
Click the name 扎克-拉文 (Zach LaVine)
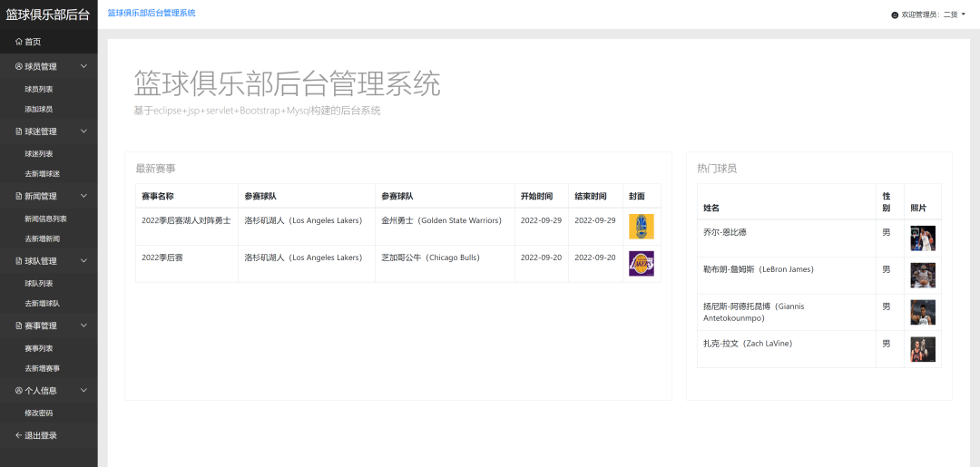click(748, 344)
